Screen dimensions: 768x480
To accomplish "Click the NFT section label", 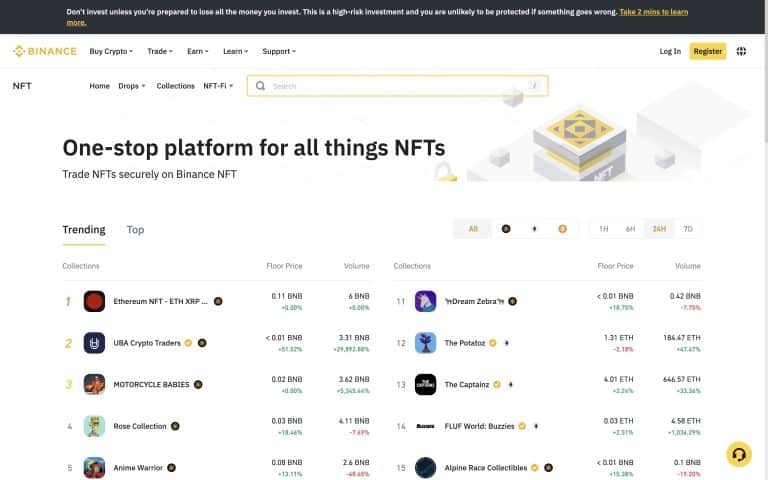I will 22,86.
